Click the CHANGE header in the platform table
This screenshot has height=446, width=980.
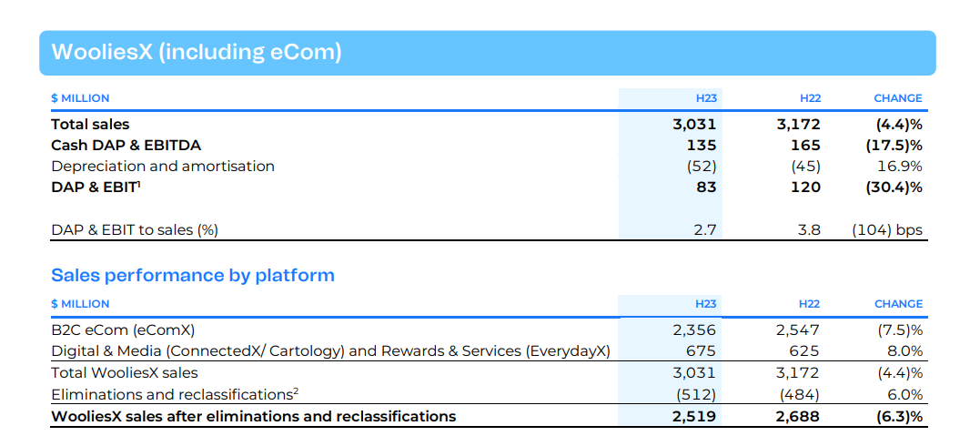898,304
